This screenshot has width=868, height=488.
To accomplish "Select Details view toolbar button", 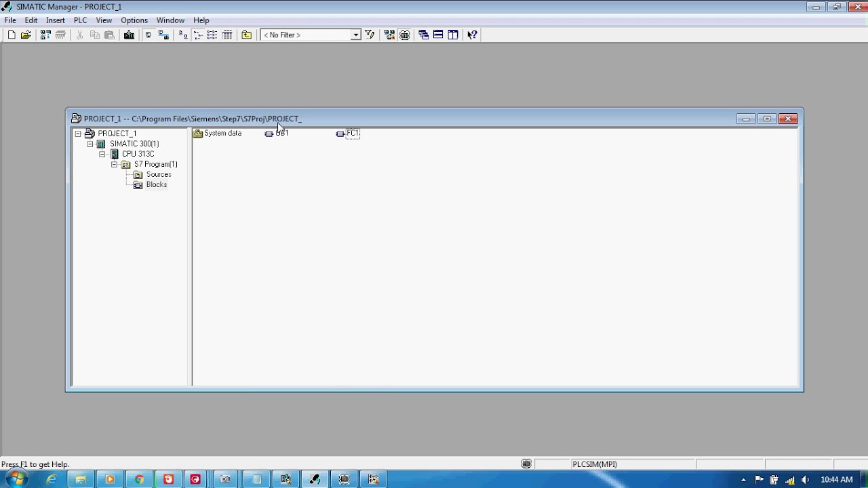I will [227, 35].
